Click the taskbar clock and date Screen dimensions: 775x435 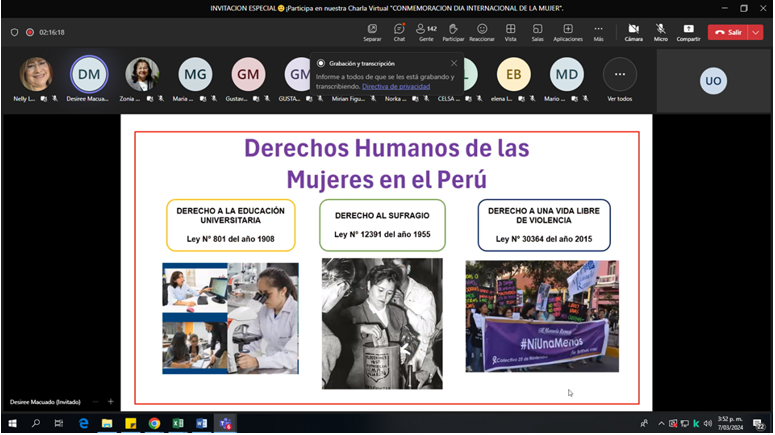click(730, 424)
